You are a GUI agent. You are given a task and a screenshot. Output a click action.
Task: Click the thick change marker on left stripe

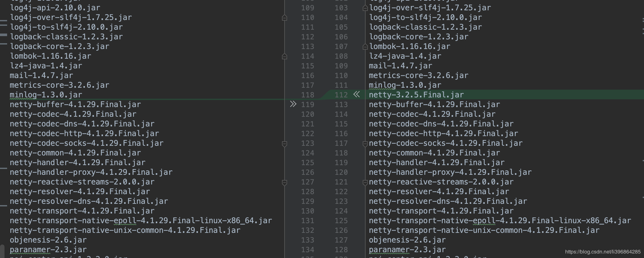tap(4, 35)
